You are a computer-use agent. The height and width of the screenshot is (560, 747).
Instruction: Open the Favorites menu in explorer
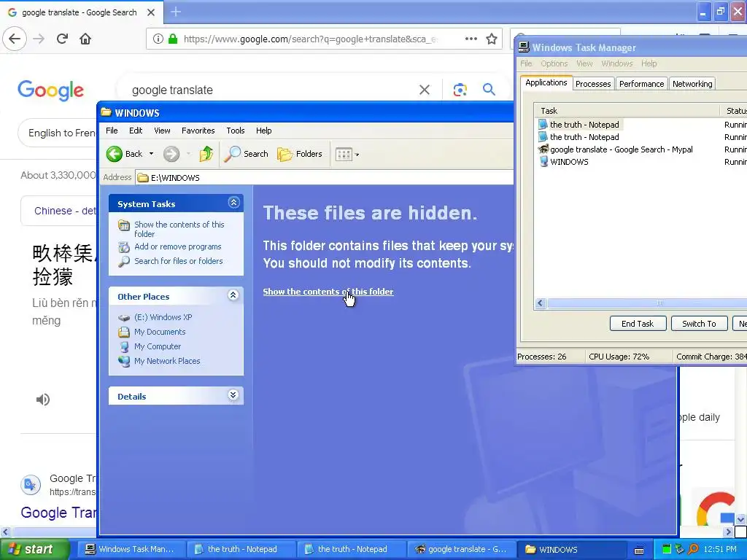pos(198,131)
